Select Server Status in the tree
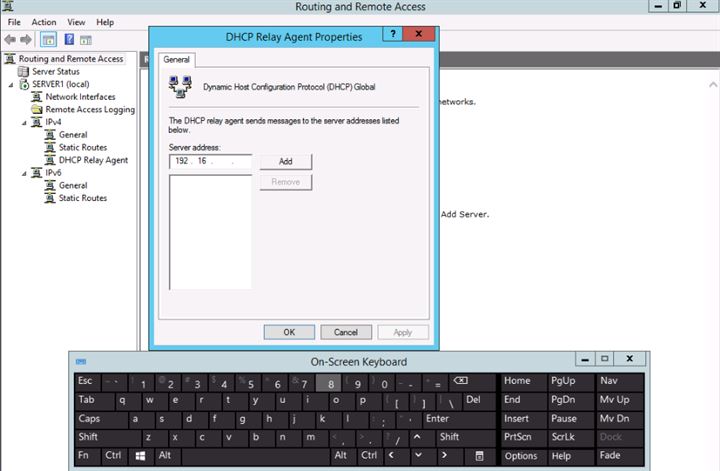This screenshot has width=720, height=471. click(55, 72)
